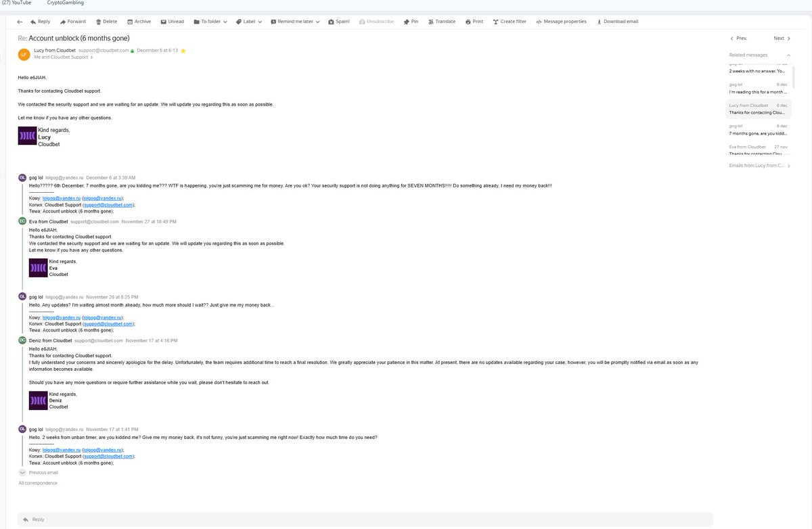Select highlighted related message from Lucy from Cloudbet
The height and width of the screenshot is (529, 812).
(758, 109)
